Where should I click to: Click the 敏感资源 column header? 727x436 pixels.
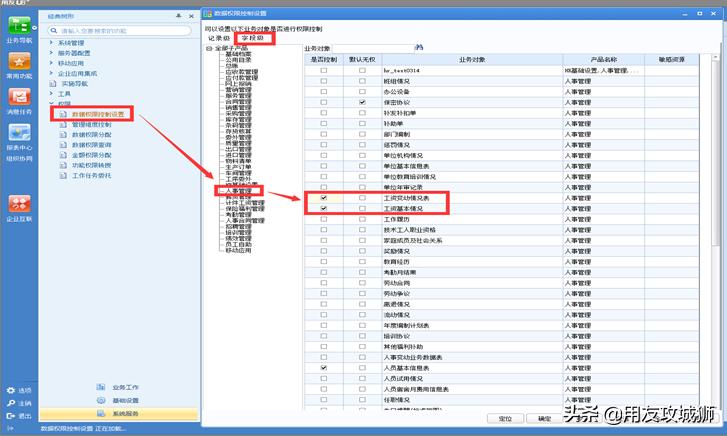click(672, 60)
